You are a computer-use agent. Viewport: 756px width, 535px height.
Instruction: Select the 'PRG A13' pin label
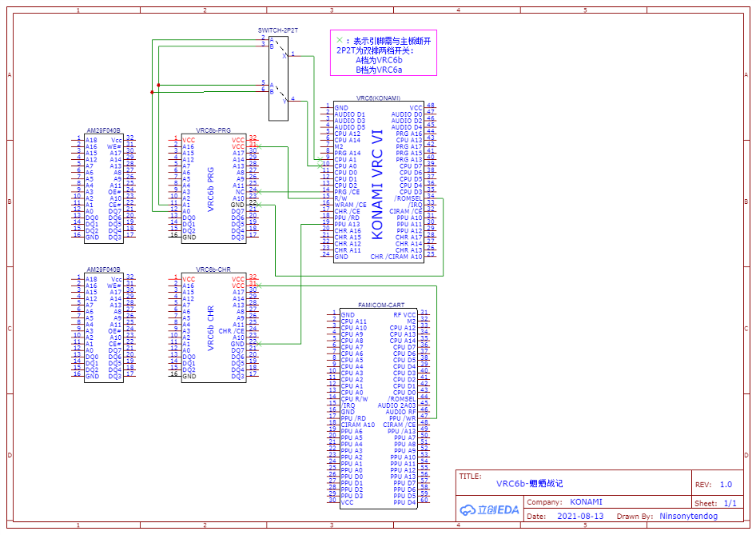pyautogui.click(x=409, y=160)
